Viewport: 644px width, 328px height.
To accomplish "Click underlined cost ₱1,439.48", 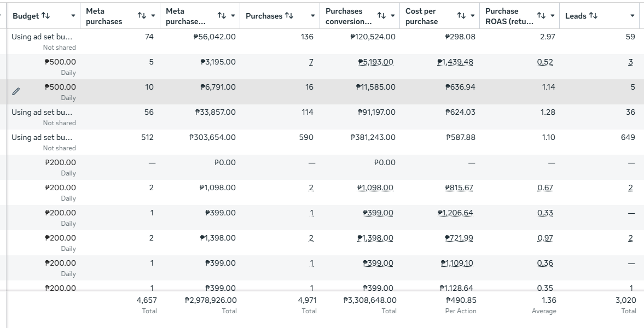I will (455, 62).
